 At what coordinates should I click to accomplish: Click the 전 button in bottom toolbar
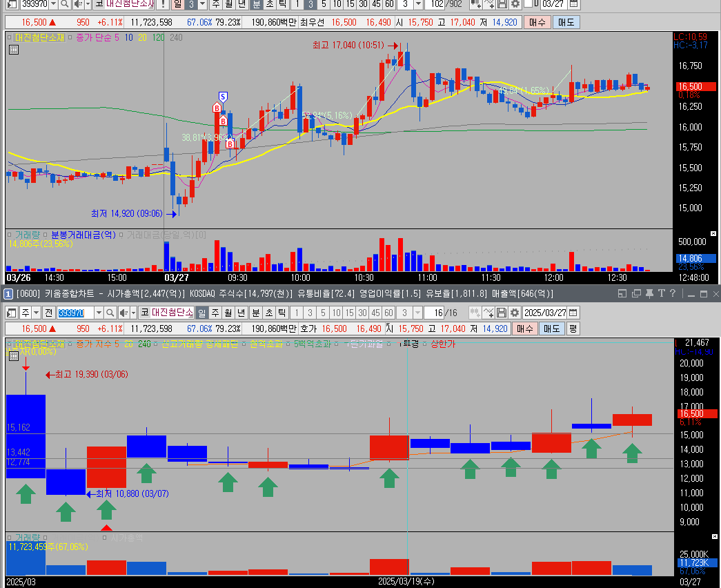click(48, 313)
